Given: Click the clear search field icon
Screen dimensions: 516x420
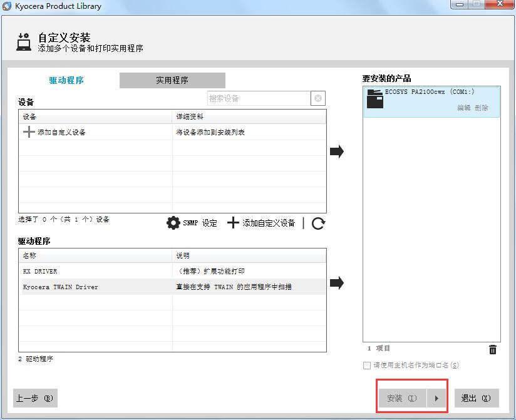Looking at the screenshot, I should tap(318, 98).
